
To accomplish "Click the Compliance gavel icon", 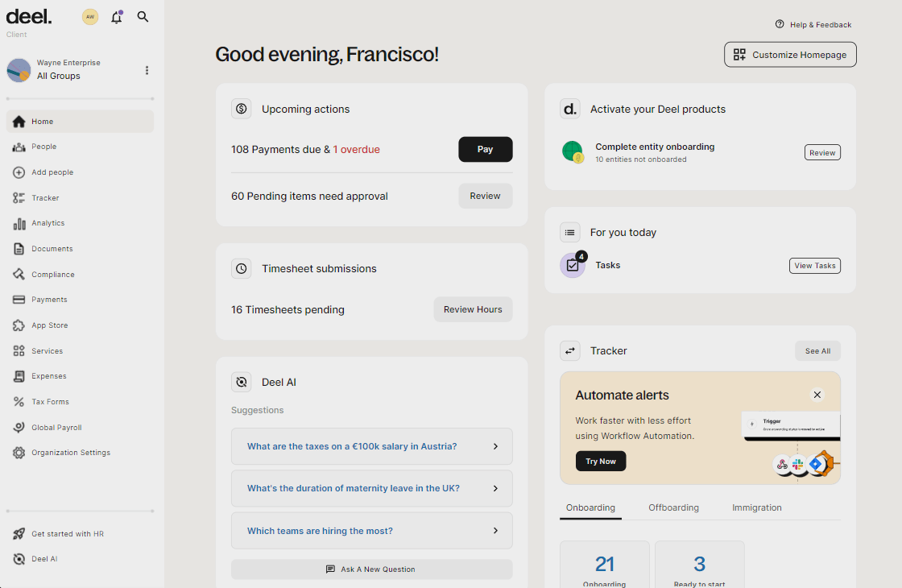I will [x=19, y=275].
